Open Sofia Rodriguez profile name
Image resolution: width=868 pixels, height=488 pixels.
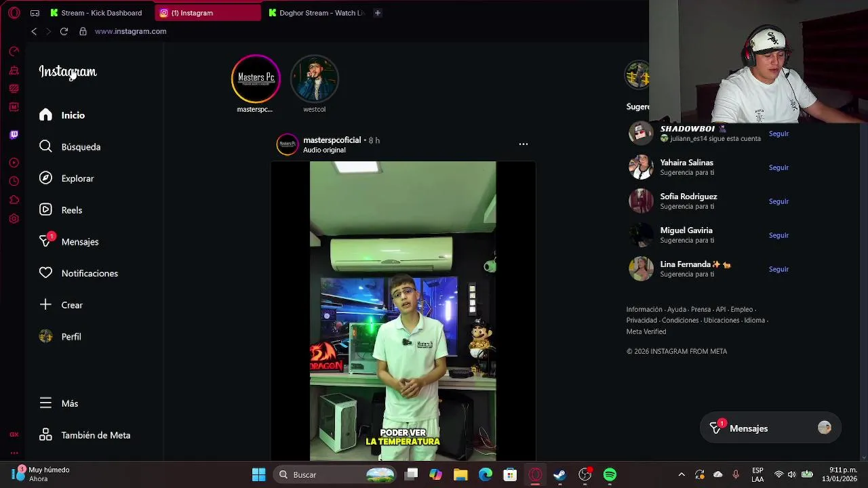pos(688,197)
